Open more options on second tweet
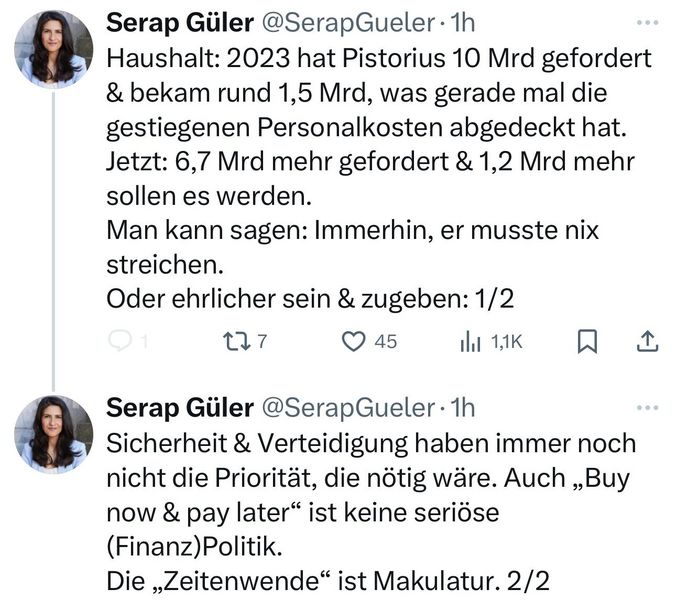 pyautogui.click(x=648, y=407)
